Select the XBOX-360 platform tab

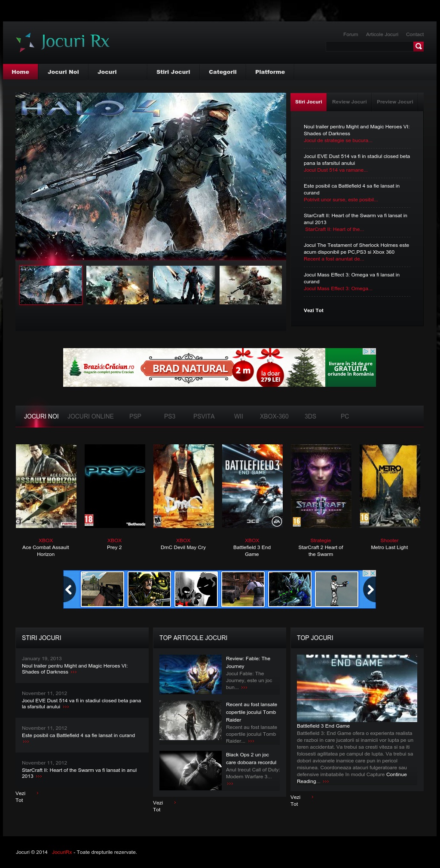pos(274,416)
